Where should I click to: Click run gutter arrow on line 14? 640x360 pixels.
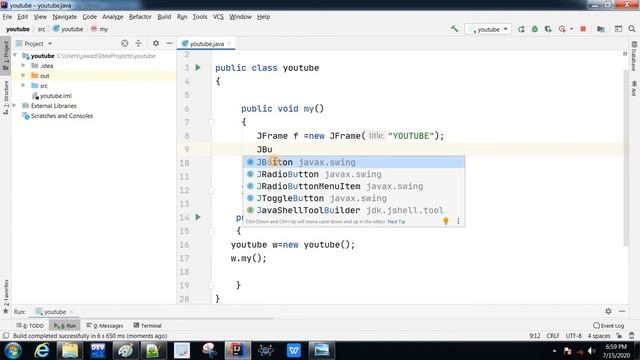coord(198,217)
